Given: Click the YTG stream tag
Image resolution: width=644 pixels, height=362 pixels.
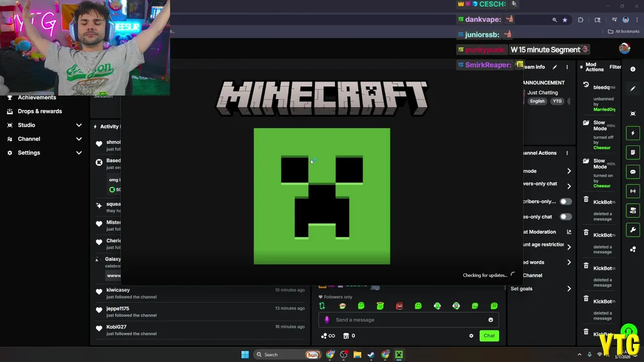Looking at the screenshot, I should tap(557, 101).
